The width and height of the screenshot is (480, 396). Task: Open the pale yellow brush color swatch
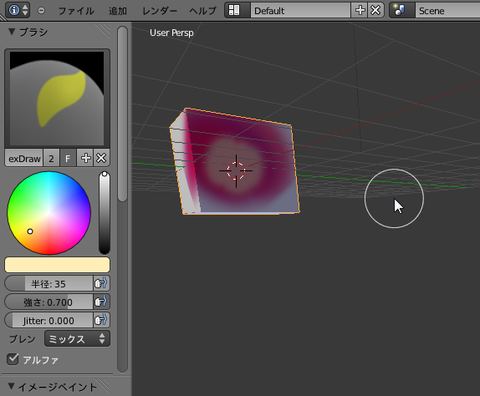[x=57, y=265]
